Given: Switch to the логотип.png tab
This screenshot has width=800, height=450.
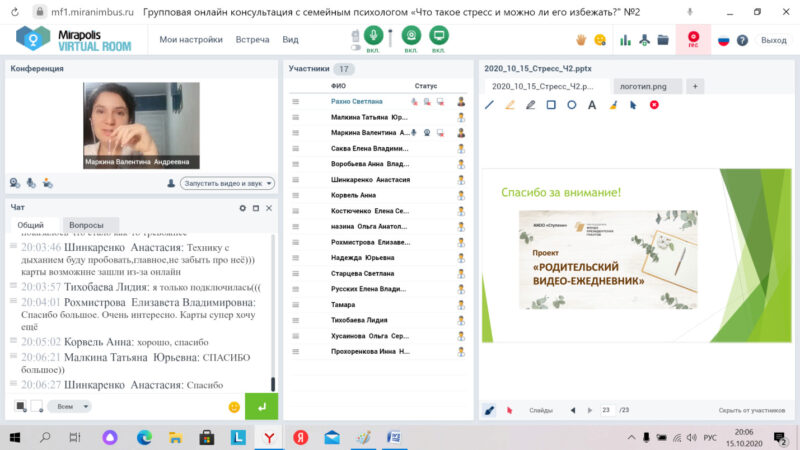Looking at the screenshot, I should point(647,86).
